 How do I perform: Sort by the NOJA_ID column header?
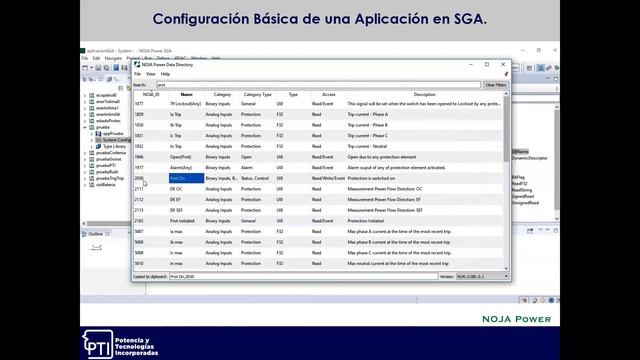pyautogui.click(x=151, y=94)
